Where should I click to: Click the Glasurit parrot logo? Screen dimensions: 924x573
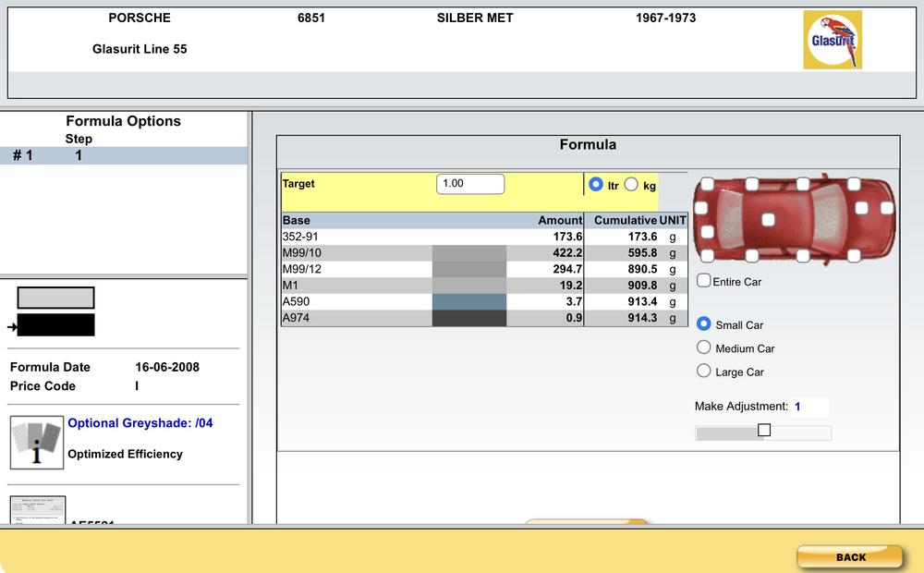point(833,40)
